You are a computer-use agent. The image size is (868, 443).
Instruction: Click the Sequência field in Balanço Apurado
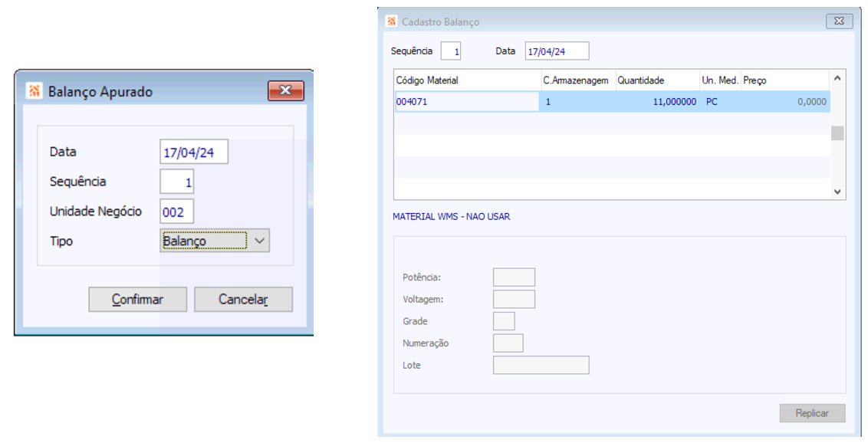[176, 182]
